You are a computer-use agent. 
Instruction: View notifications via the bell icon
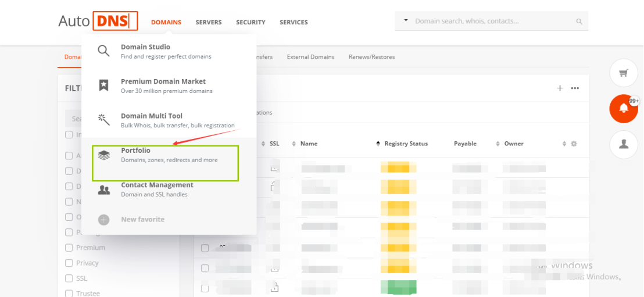pos(623,109)
